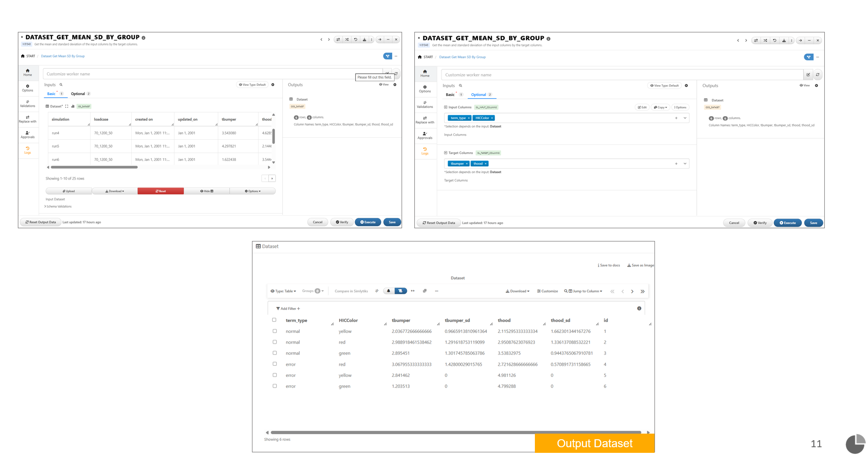Click the fullscreen icon beside the Dataset* label
This screenshot has height=458, width=868.
(x=67, y=106)
